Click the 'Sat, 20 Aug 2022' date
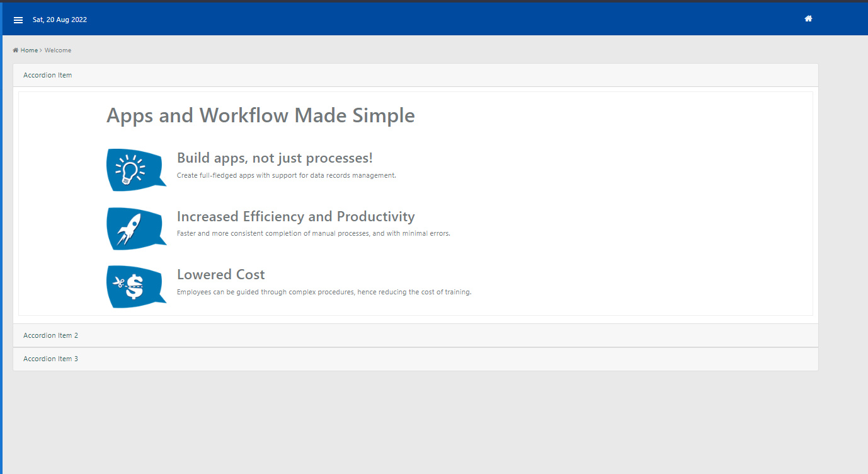The height and width of the screenshot is (474, 868). pos(60,20)
